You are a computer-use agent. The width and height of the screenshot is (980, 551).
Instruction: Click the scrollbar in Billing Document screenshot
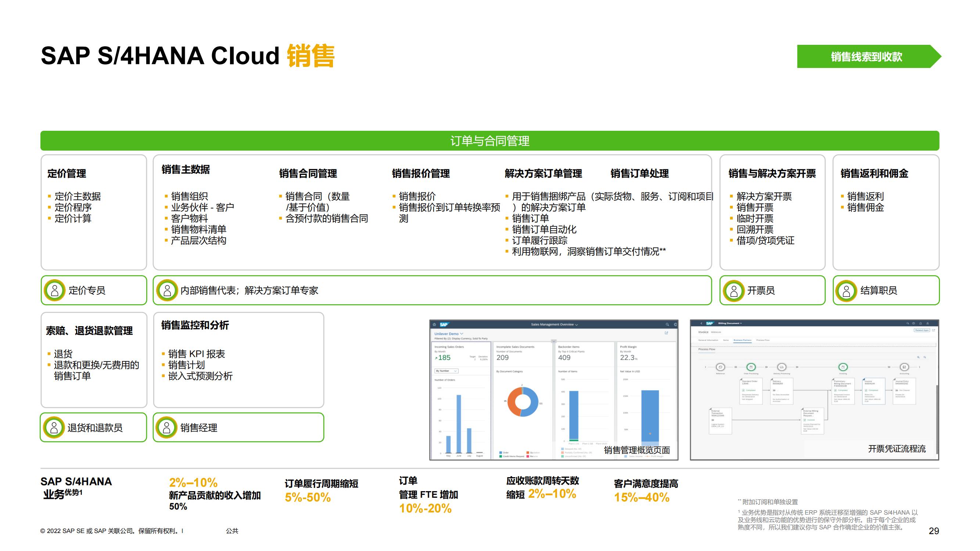point(937,419)
